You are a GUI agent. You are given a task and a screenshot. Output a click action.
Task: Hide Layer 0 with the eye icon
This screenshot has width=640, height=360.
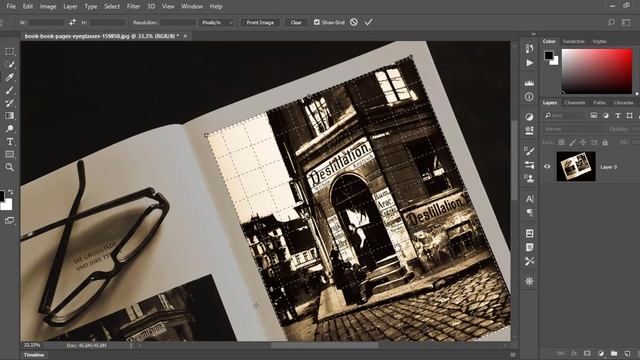[x=547, y=167]
